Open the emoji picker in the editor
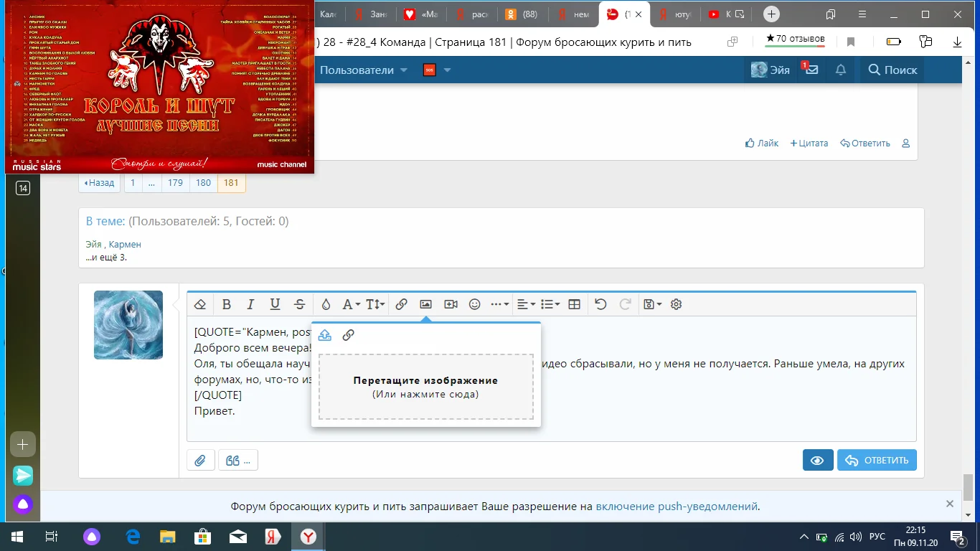Viewport: 980px width, 551px height. (x=474, y=303)
